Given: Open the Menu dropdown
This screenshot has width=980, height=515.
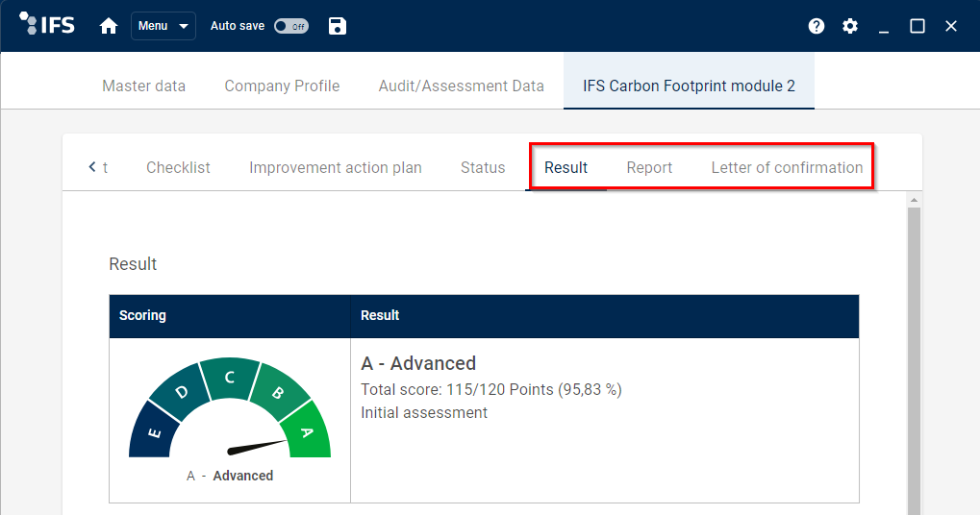Looking at the screenshot, I should (163, 26).
